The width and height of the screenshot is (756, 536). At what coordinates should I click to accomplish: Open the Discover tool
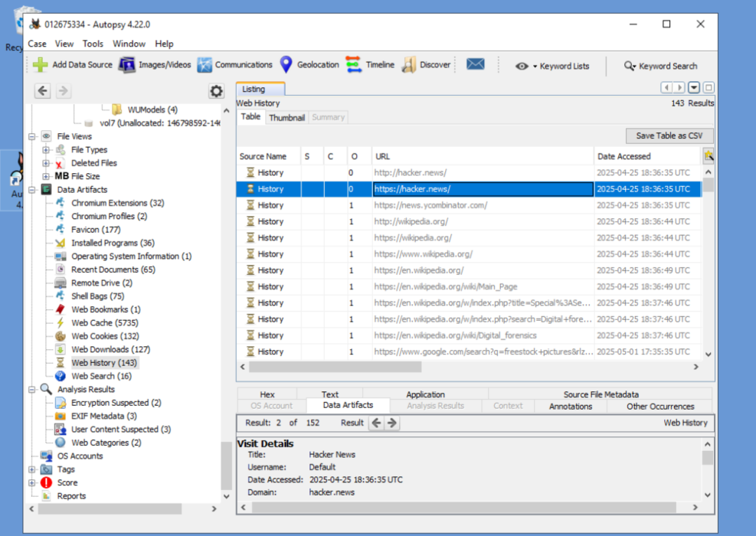(x=426, y=64)
